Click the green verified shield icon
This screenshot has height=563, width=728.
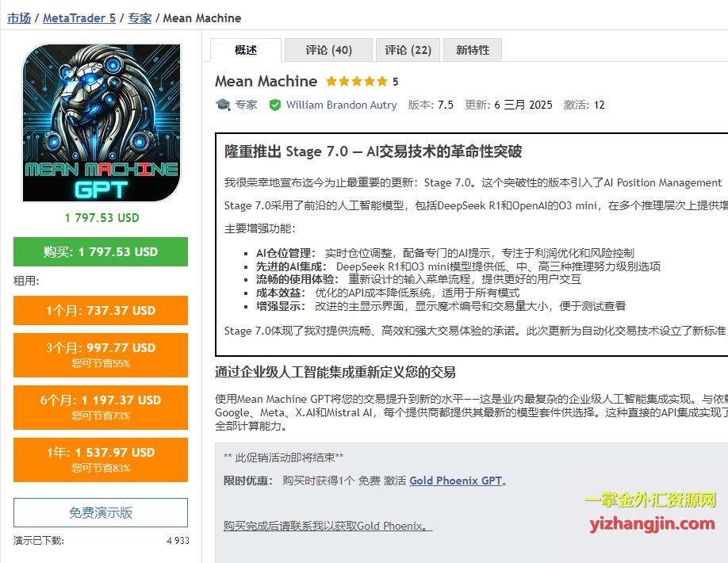pyautogui.click(x=275, y=105)
